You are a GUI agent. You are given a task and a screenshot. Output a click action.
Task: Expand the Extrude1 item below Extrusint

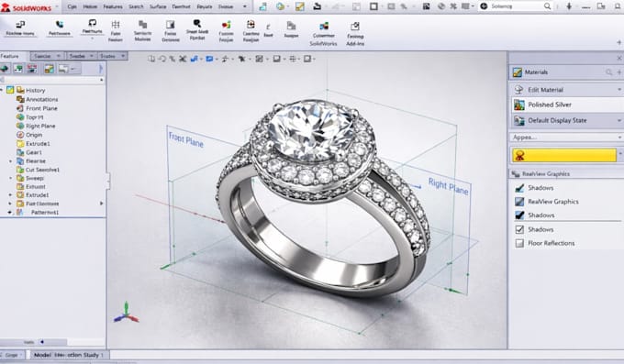click(11, 195)
